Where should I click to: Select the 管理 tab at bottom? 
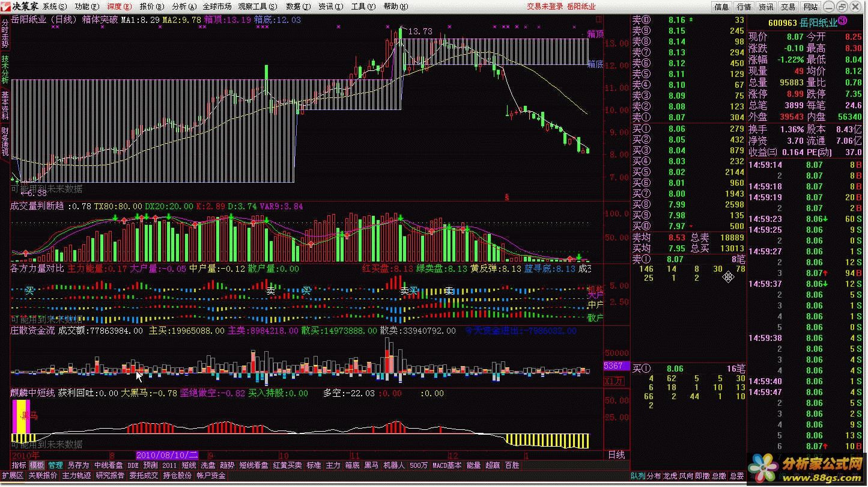click(56, 465)
